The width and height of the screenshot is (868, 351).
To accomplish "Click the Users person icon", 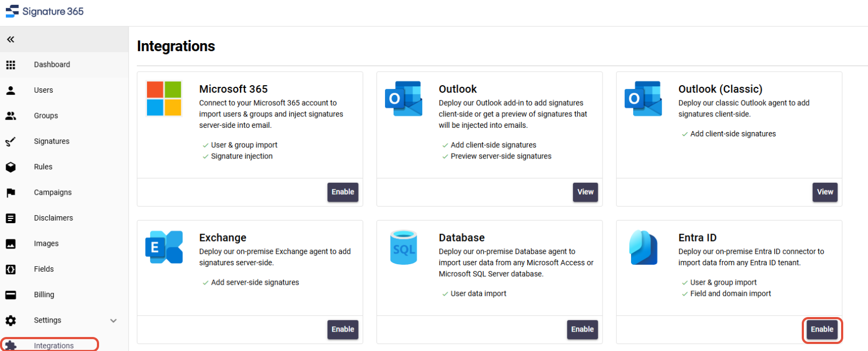I will click(11, 90).
